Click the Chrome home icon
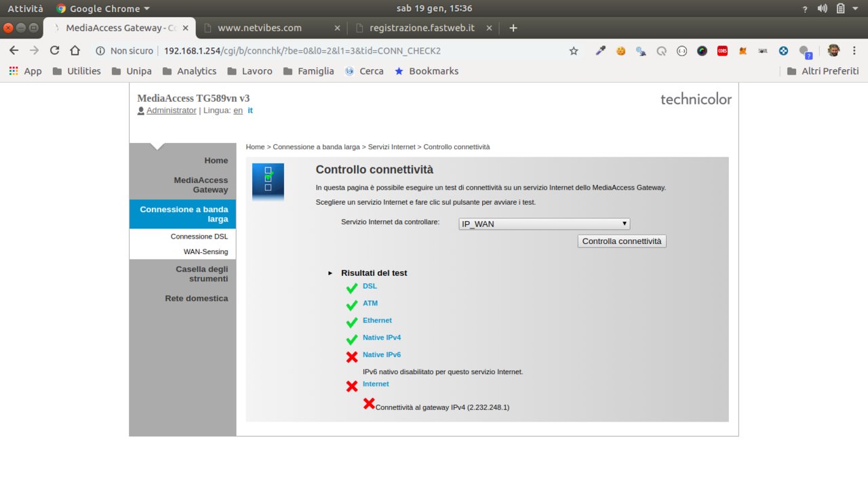This screenshot has width=868, height=488. pyautogui.click(x=75, y=51)
